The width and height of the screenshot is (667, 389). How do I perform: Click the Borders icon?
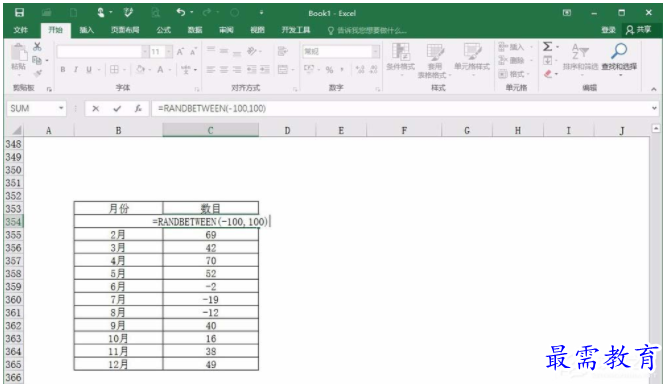coord(114,69)
